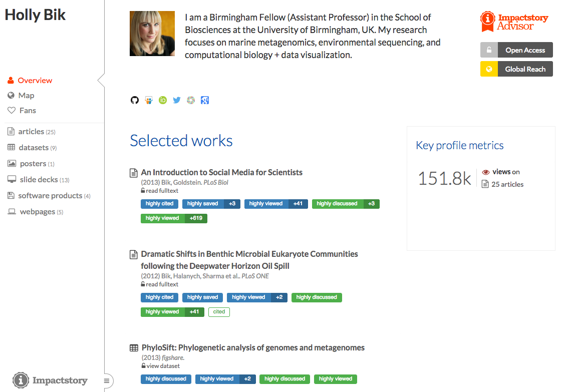
Task: Click Holly Bik's profile photo
Action: [152, 34]
